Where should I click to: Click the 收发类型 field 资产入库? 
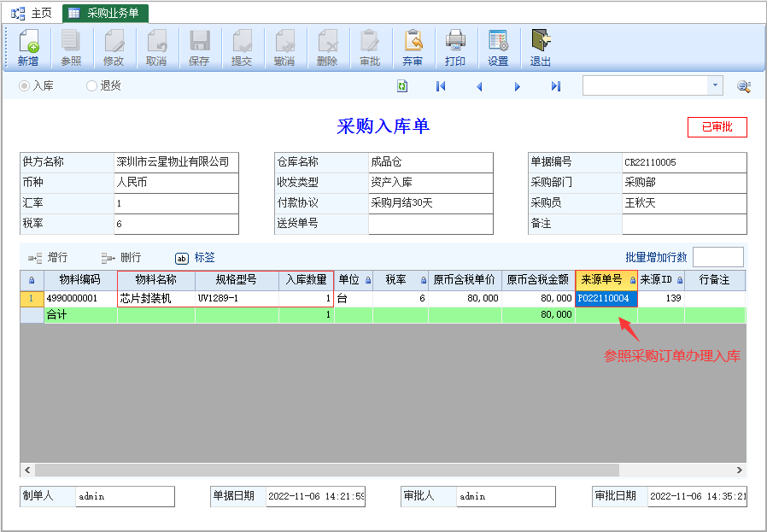[430, 183]
